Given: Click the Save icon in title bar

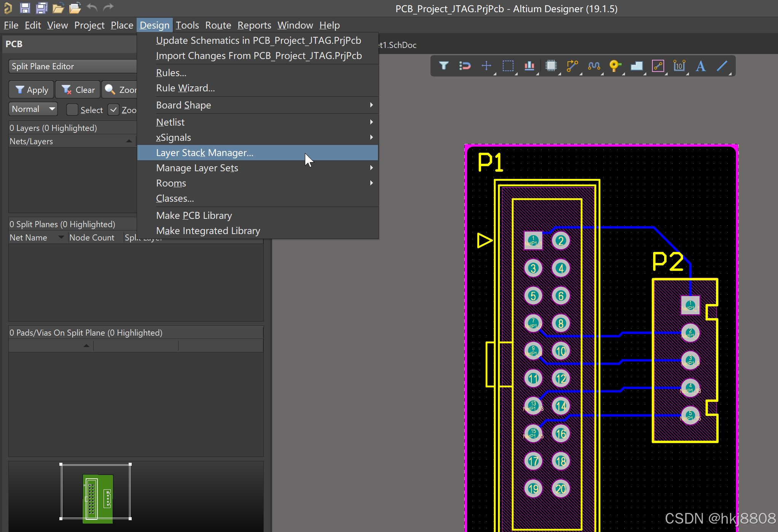Looking at the screenshot, I should (x=25, y=8).
